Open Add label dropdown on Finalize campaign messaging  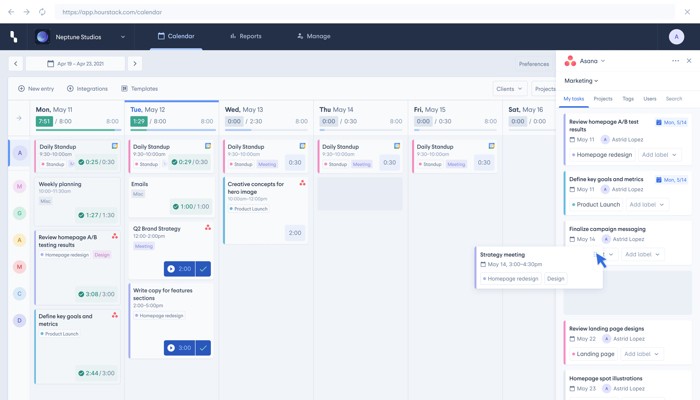[642, 254]
